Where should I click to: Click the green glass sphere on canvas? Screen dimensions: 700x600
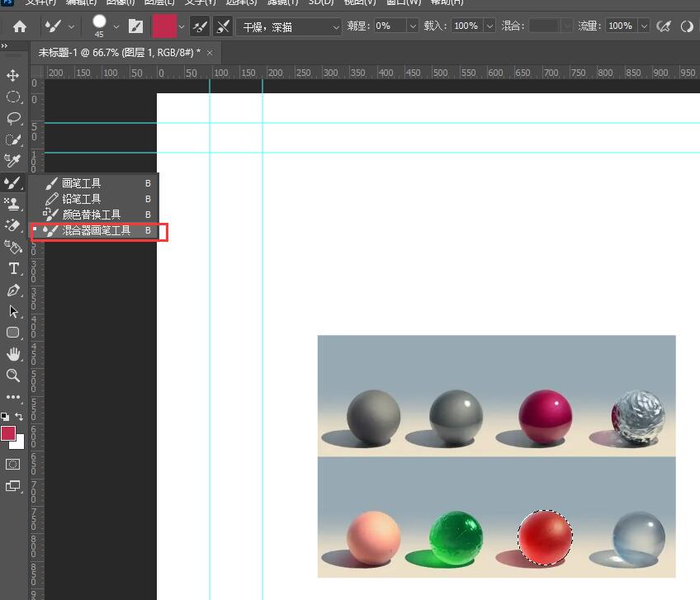[x=456, y=537]
